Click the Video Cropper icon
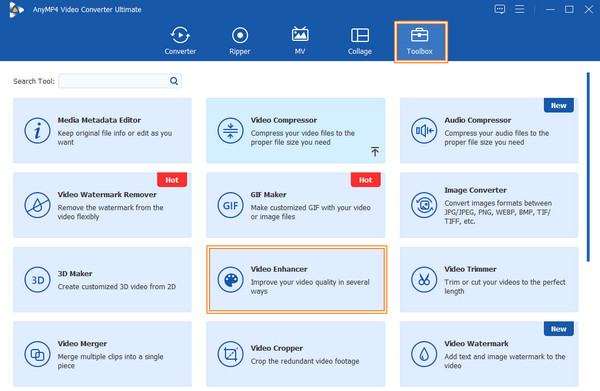Image resolution: width=600 pixels, height=391 pixels. click(230, 354)
